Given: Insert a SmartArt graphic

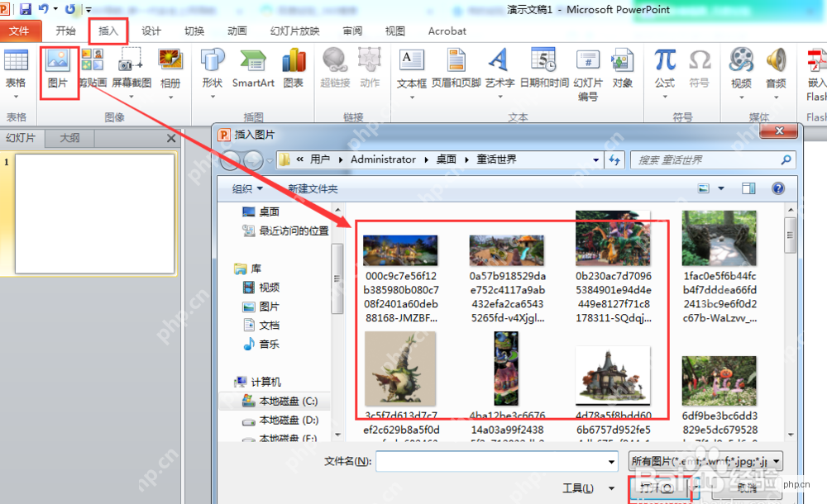Looking at the screenshot, I should 253,68.
